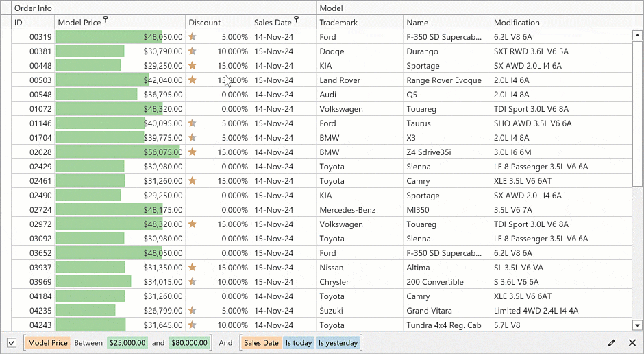Click the $56,075.00 price bar cell
The image size is (644, 354).
click(x=120, y=152)
